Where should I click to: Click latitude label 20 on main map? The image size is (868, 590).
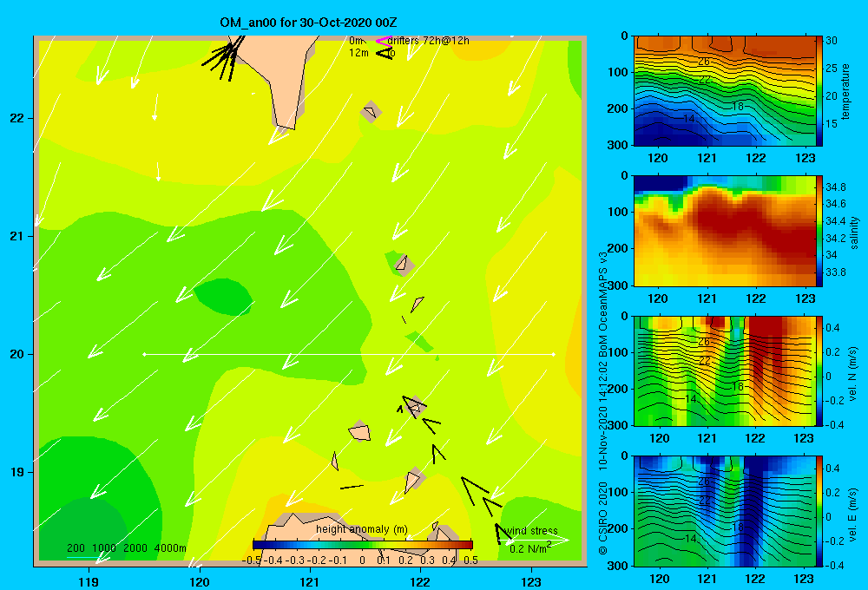(16, 354)
